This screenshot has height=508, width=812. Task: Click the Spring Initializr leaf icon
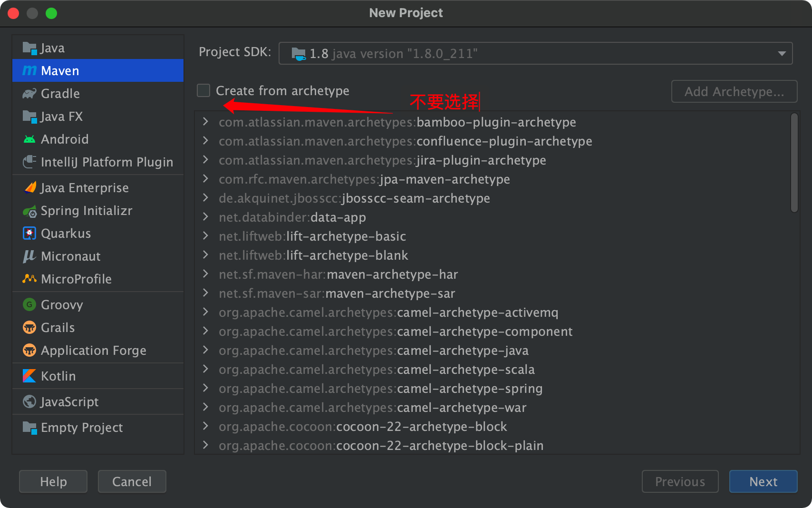[29, 211]
